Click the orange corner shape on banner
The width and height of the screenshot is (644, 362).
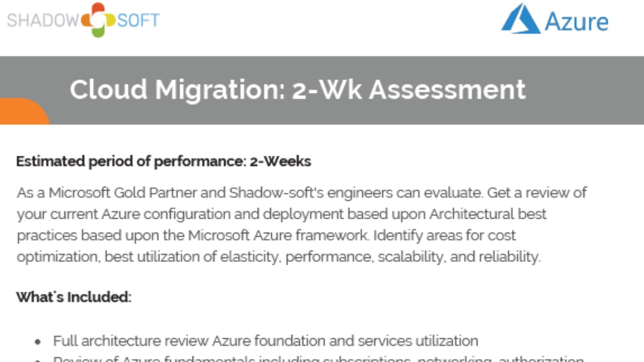tap(23, 113)
